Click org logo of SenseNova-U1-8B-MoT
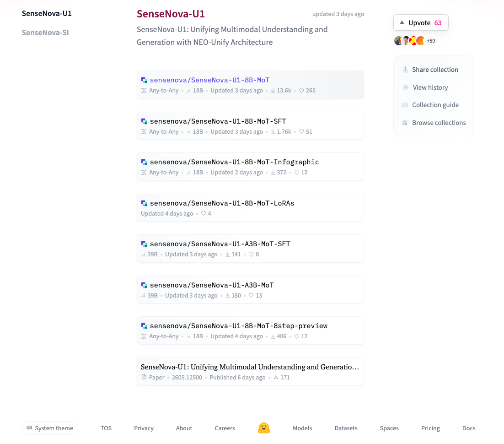The image size is (504, 444). point(144,80)
